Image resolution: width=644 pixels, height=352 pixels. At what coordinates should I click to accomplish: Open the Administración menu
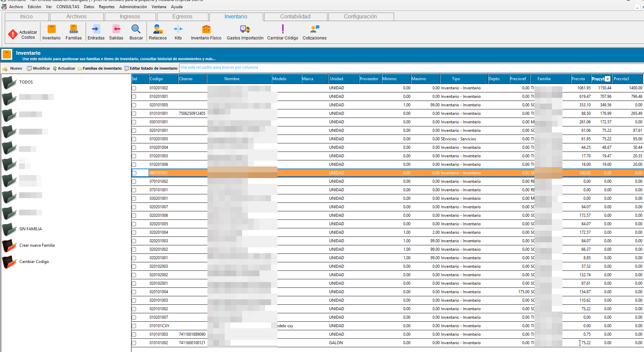[133, 7]
